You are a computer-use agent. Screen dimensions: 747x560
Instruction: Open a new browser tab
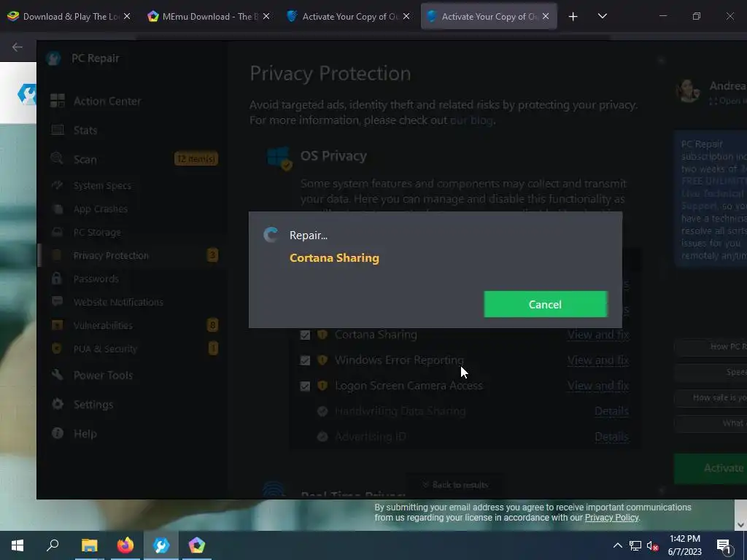573,17
